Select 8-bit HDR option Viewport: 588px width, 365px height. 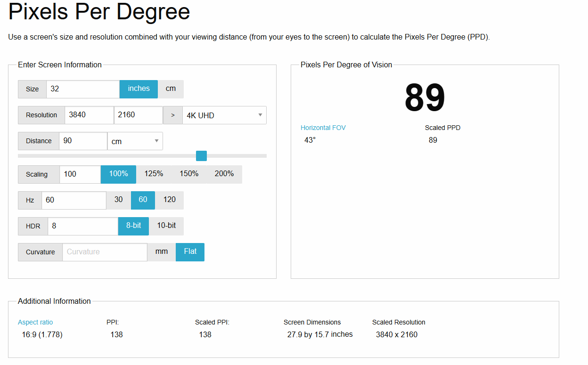(x=133, y=226)
